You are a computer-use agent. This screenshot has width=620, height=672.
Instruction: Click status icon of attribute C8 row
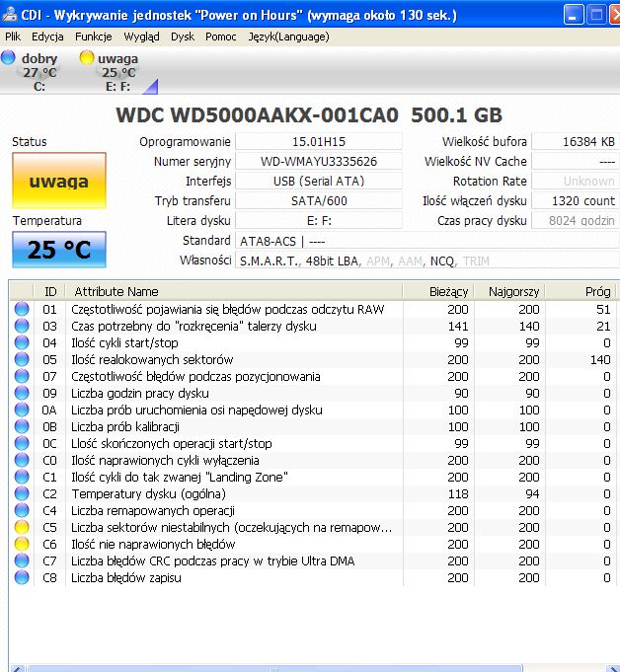(22, 577)
